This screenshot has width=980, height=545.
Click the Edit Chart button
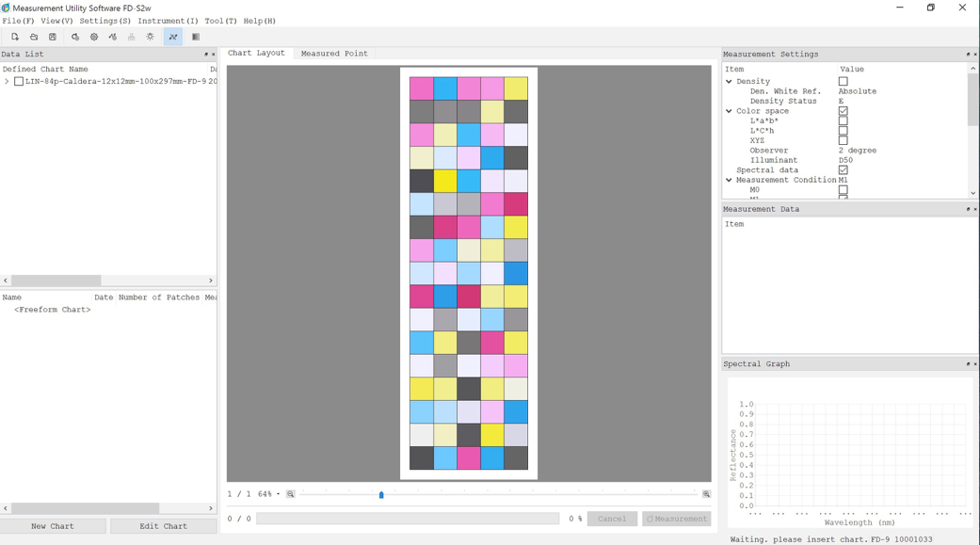(x=163, y=526)
